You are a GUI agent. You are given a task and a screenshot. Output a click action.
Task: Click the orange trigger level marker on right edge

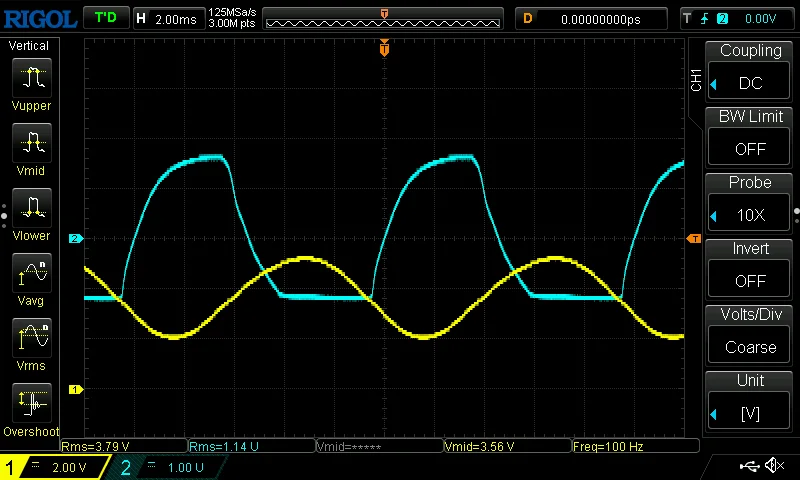click(x=694, y=238)
